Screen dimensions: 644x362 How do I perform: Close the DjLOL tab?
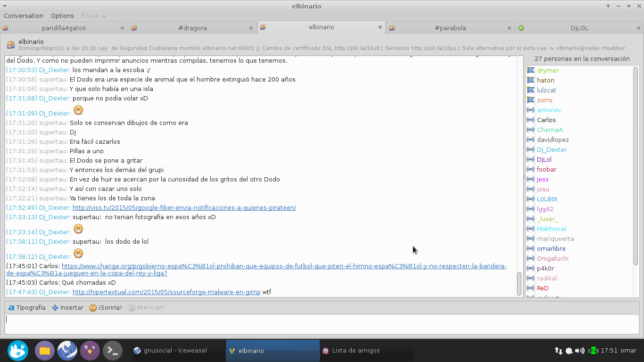638,28
